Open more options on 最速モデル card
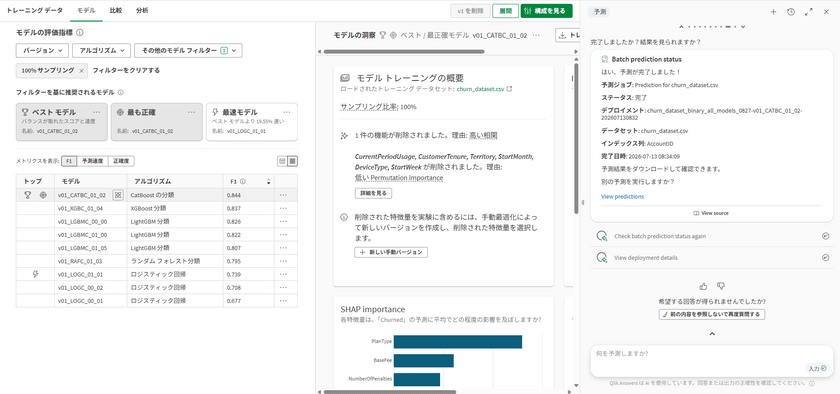Viewport: 840px width, 394px height. pos(287,113)
